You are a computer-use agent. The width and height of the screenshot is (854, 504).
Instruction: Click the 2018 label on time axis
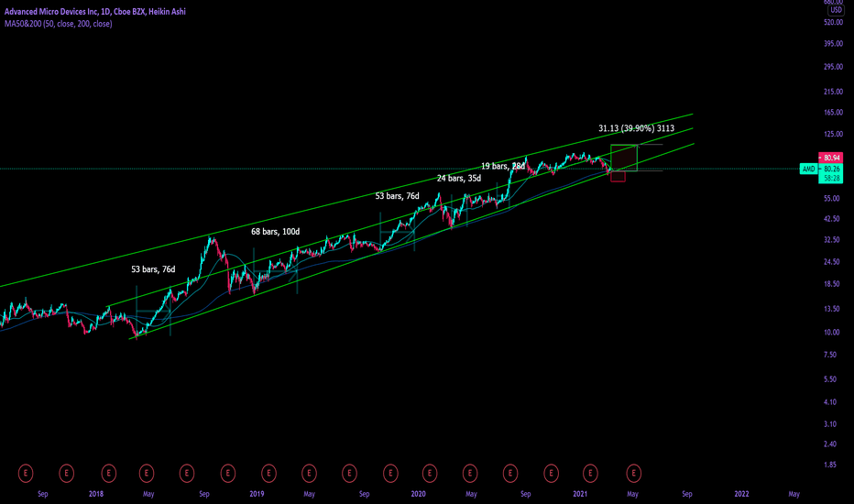tap(96, 494)
